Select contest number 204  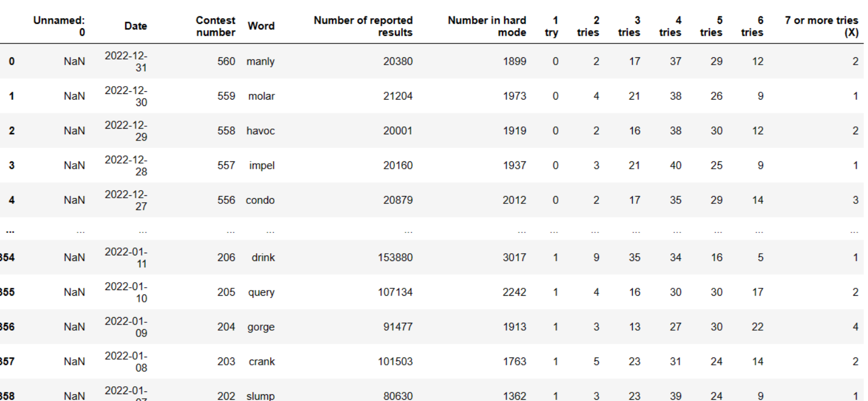tap(226, 327)
